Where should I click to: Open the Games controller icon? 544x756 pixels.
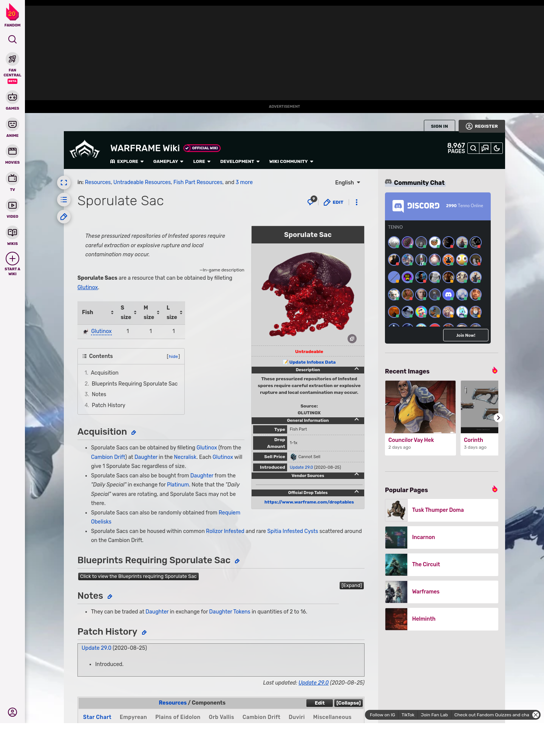[x=12, y=97]
